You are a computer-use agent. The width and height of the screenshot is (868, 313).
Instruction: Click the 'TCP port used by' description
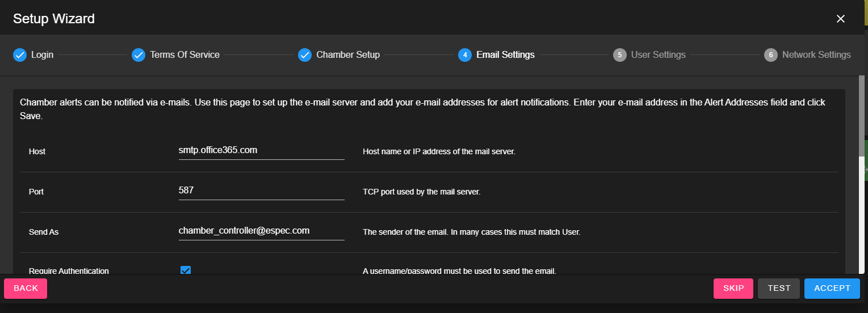click(422, 192)
